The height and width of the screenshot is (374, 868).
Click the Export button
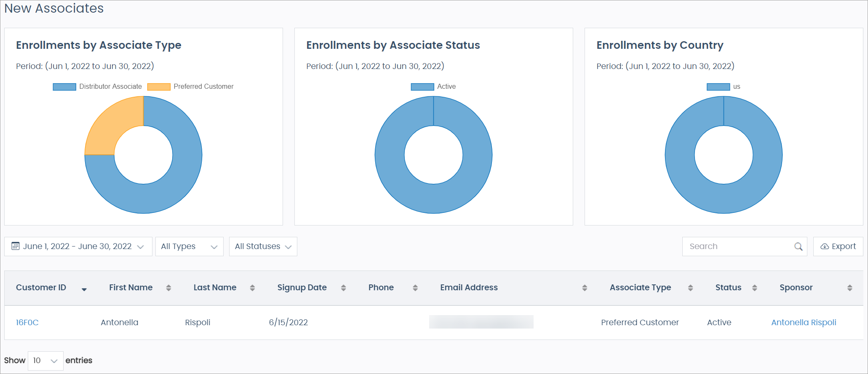point(838,247)
